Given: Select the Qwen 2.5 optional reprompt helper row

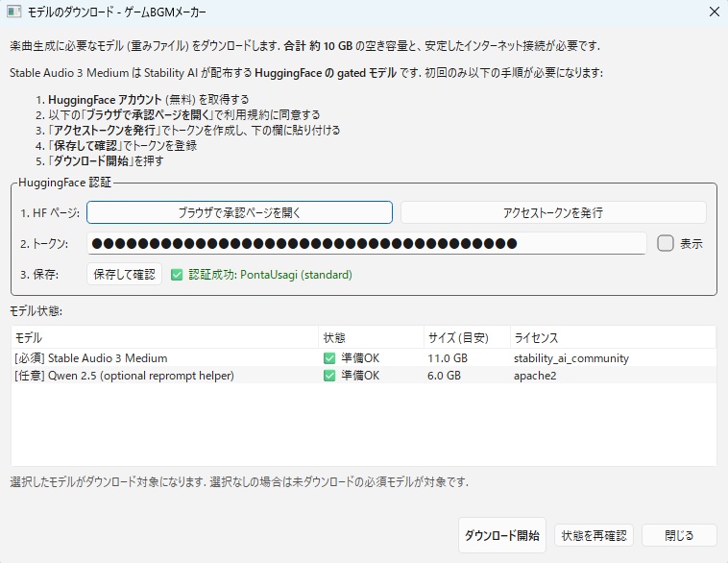Looking at the screenshot, I should click(x=364, y=376).
